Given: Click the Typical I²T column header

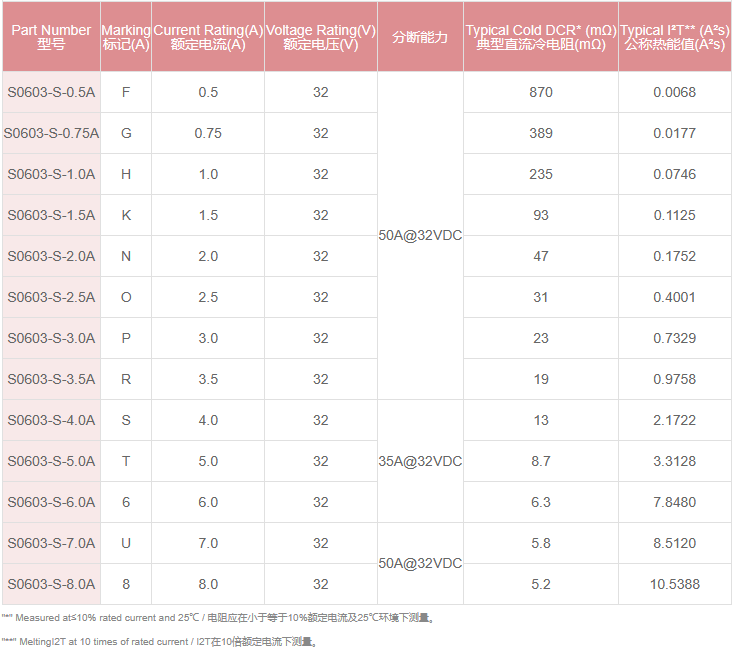Looking at the screenshot, I should click(674, 37).
